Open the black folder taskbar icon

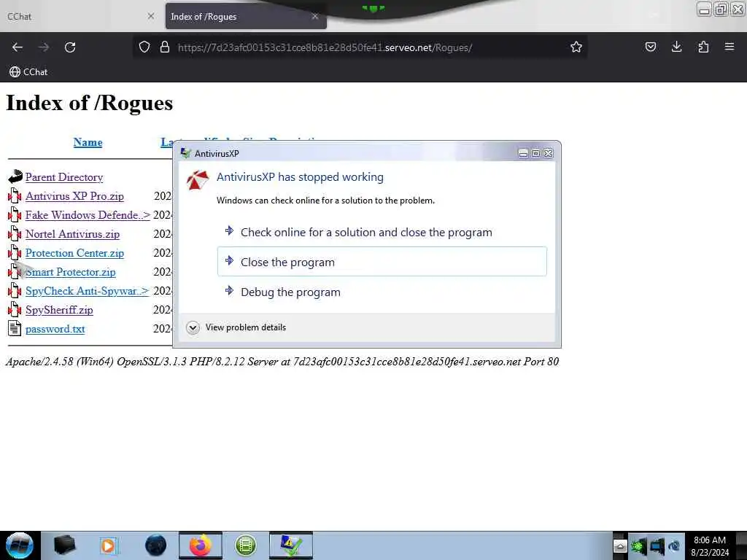click(65, 545)
